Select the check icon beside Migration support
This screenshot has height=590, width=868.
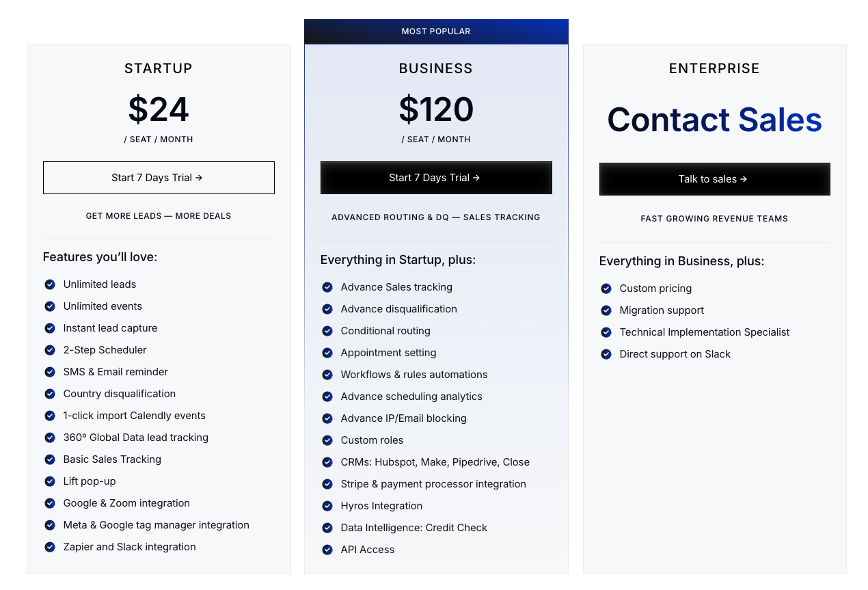click(606, 310)
